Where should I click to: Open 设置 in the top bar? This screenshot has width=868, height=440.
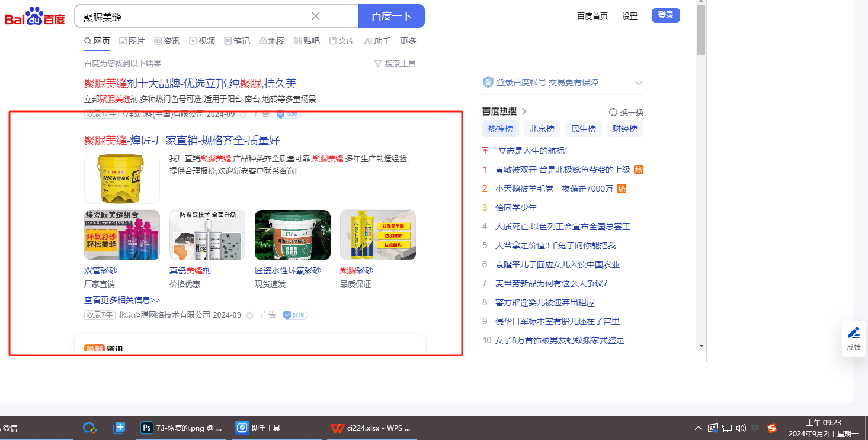click(x=630, y=16)
